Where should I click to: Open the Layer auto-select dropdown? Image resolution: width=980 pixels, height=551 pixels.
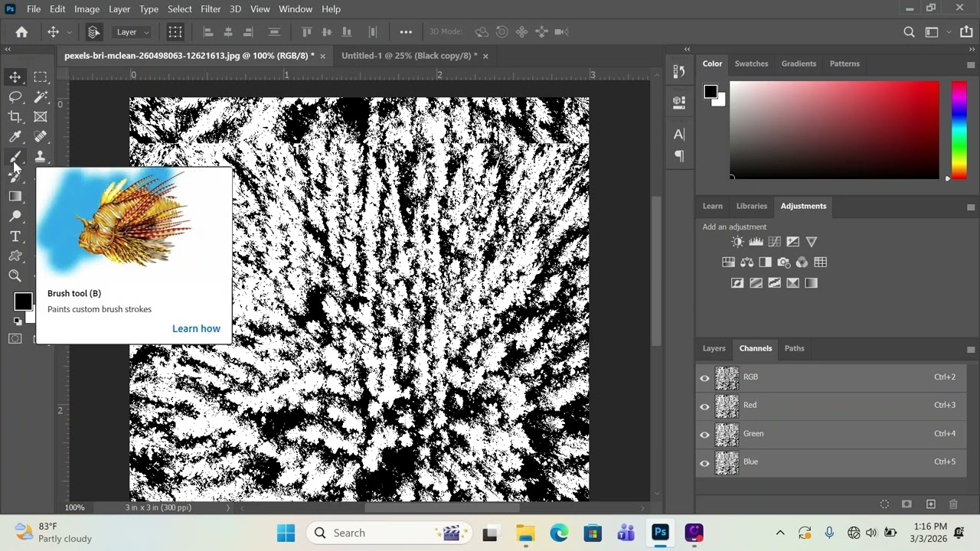[x=133, y=32]
